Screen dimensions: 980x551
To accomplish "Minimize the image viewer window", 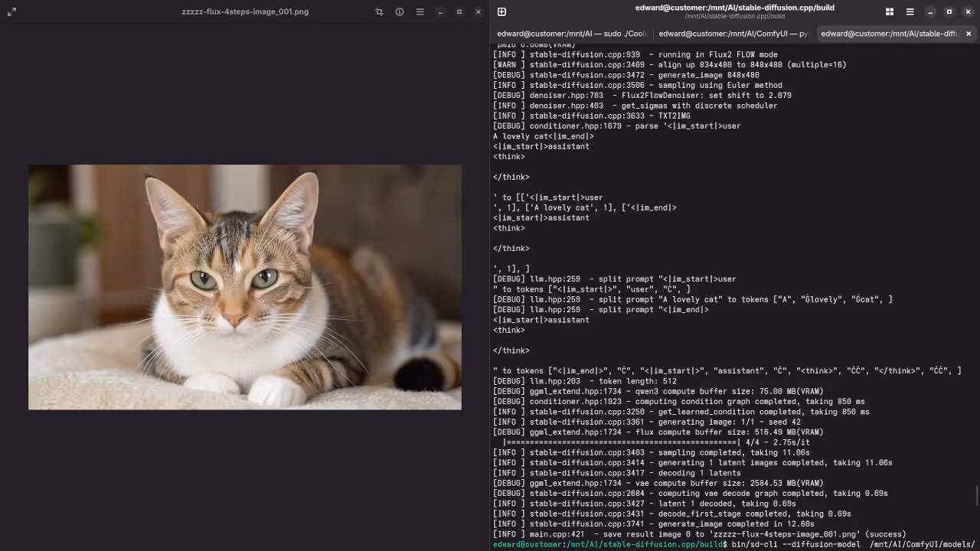I will tap(440, 11).
